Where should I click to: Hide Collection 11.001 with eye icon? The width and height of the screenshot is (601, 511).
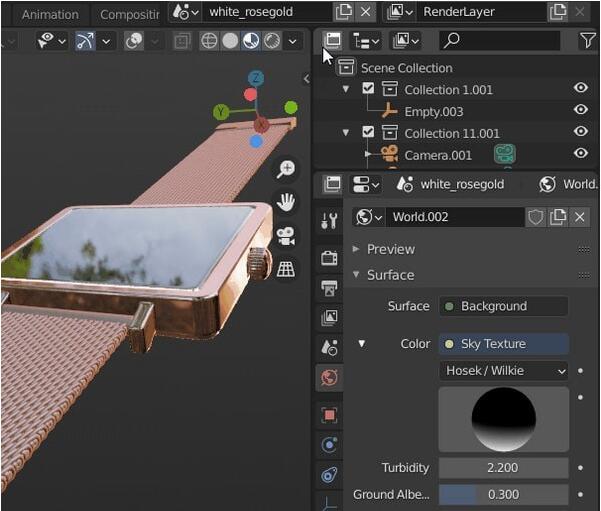click(581, 131)
